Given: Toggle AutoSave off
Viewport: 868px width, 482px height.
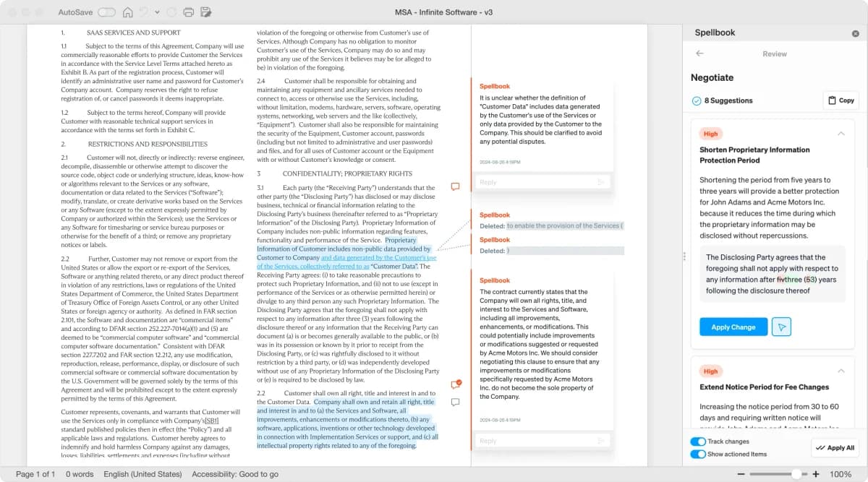Looking at the screenshot, I should [106, 12].
